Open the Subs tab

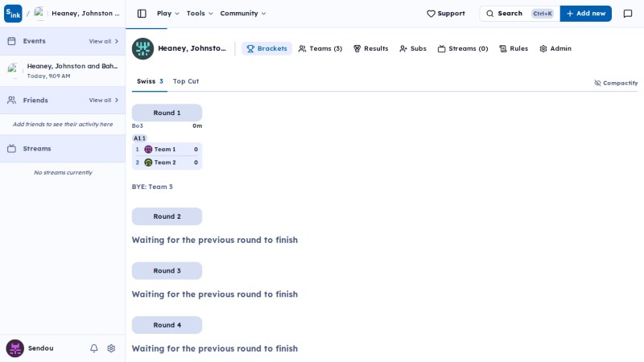(x=413, y=48)
